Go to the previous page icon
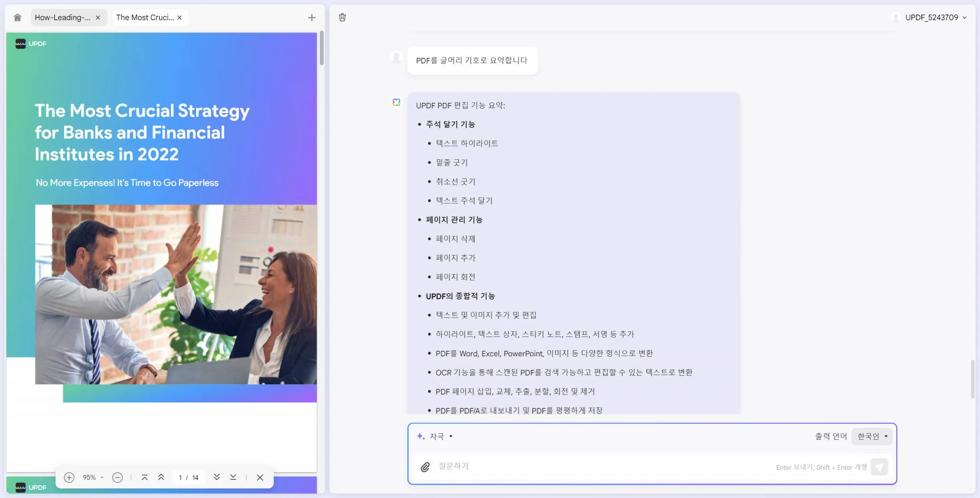980x498 pixels. coord(161,477)
